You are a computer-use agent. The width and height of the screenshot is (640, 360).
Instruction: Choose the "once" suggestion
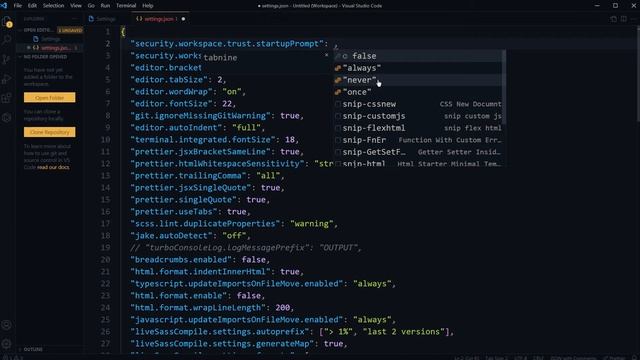pos(418,92)
